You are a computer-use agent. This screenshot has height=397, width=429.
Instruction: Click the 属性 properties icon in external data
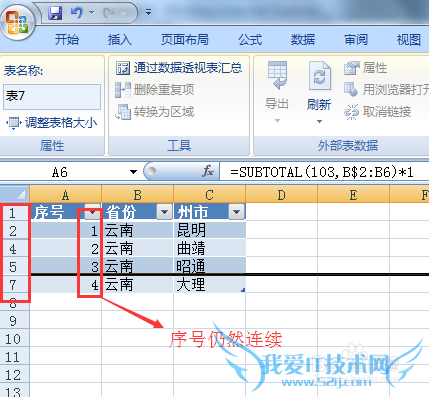(x=352, y=68)
